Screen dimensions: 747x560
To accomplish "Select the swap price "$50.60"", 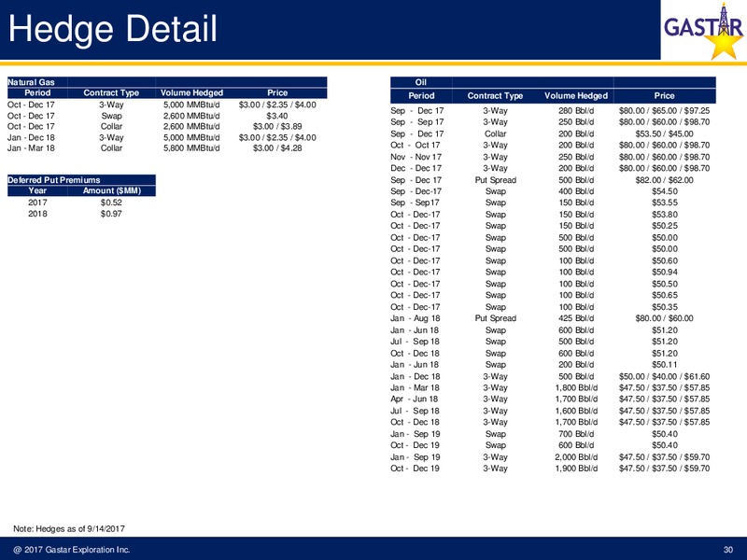I will [664, 260].
